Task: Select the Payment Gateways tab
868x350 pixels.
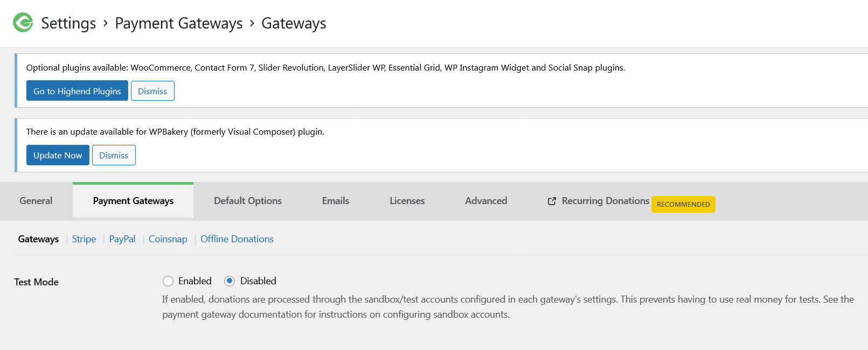Action: click(133, 201)
